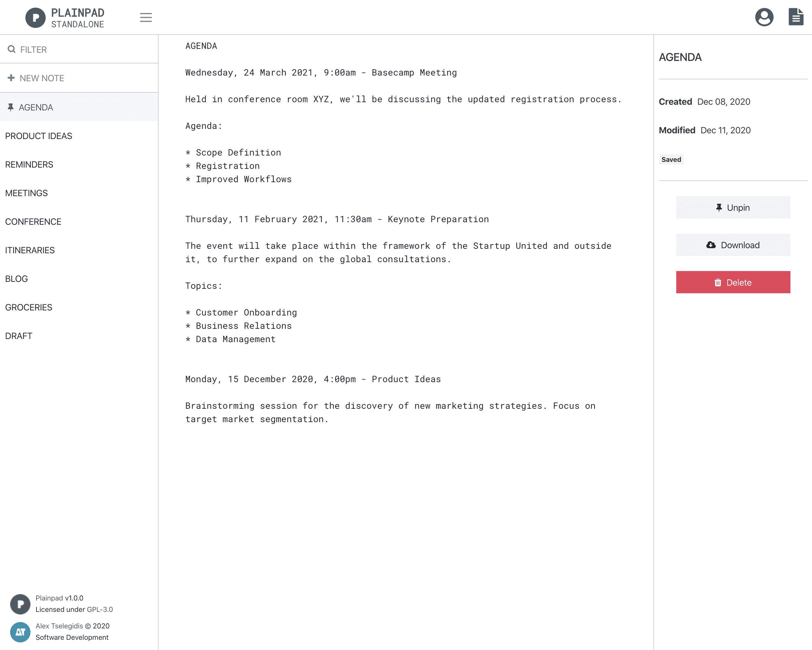Click the search/filter icon in sidebar
Image resolution: width=812 pixels, height=650 pixels.
11,50
